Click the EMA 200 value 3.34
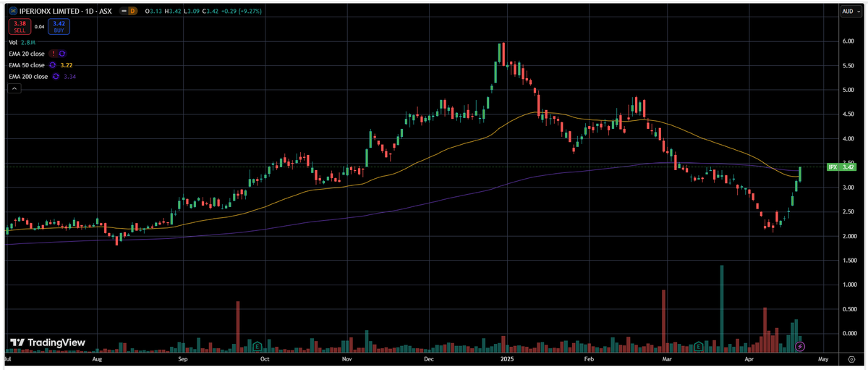The height and width of the screenshot is (370, 868). (69, 77)
